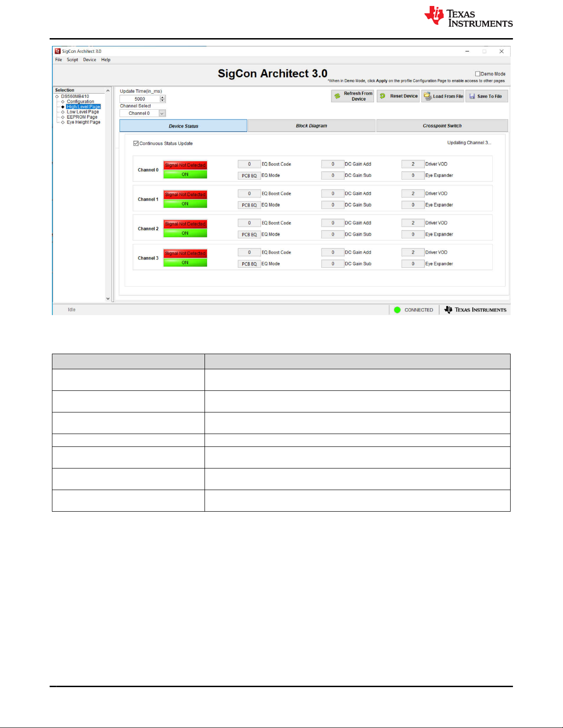The height and width of the screenshot is (728, 563).
Task: Click the Update Time stepper arrows
Action: coord(162,99)
